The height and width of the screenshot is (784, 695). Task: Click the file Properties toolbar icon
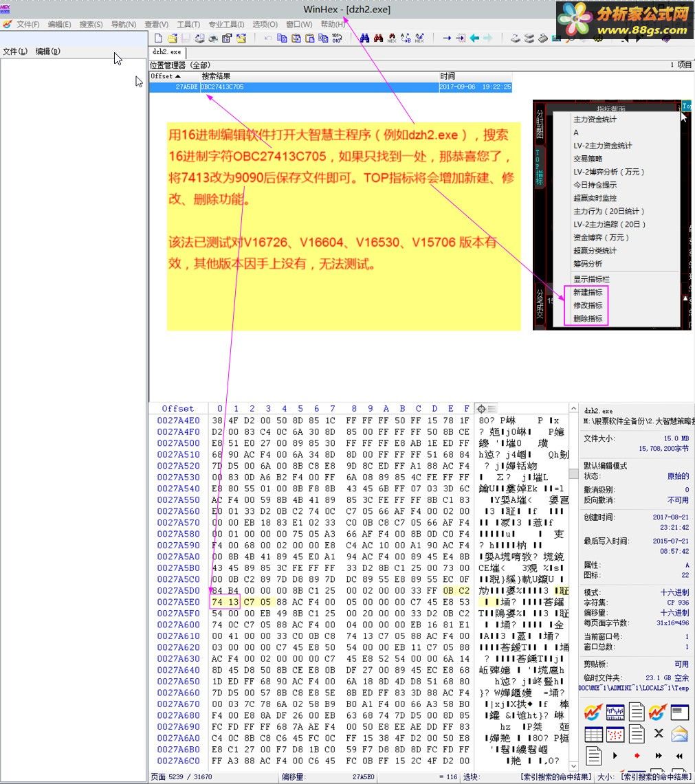(227, 38)
